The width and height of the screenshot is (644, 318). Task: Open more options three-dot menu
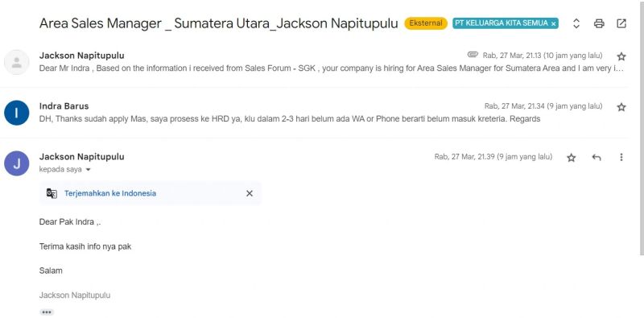[x=621, y=157]
